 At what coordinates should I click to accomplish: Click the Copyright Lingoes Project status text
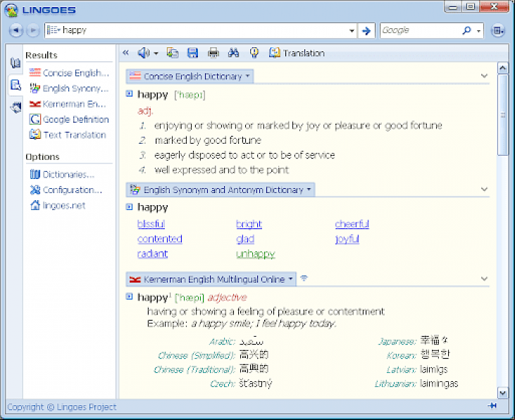pyautogui.click(x=62, y=407)
